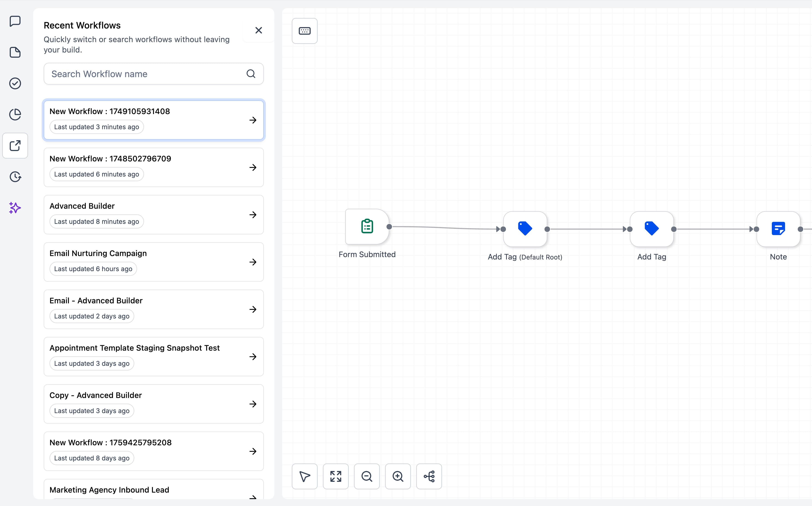Image resolution: width=812 pixels, height=506 pixels.
Task: Open the purple AI sparkle icon
Action: point(15,208)
